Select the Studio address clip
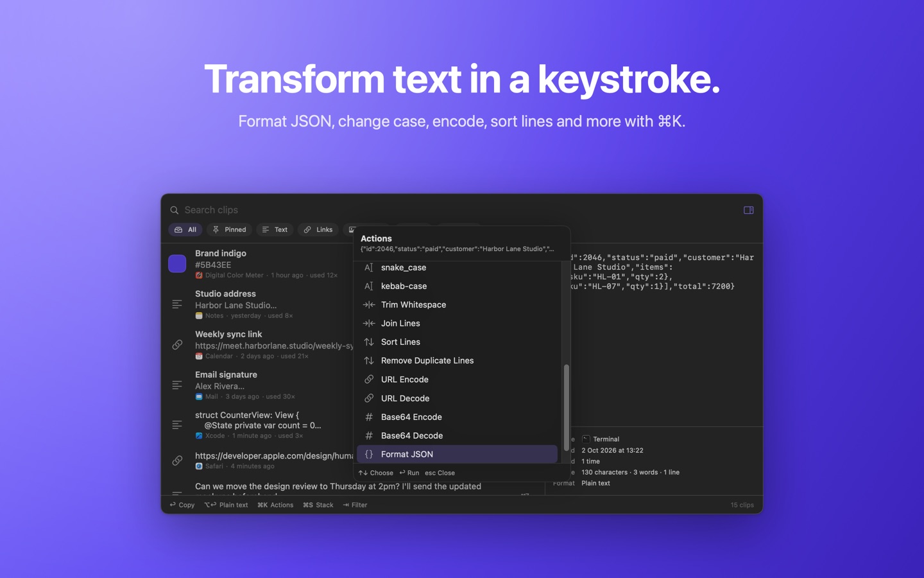The width and height of the screenshot is (924, 578). tap(260, 304)
